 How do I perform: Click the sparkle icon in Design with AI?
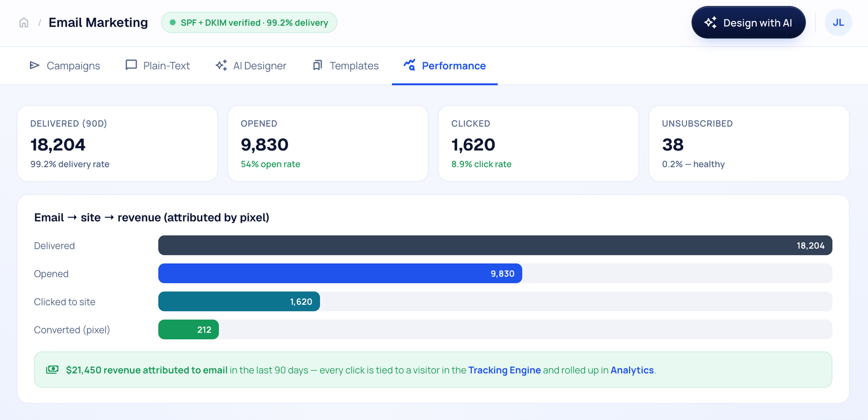tap(711, 22)
